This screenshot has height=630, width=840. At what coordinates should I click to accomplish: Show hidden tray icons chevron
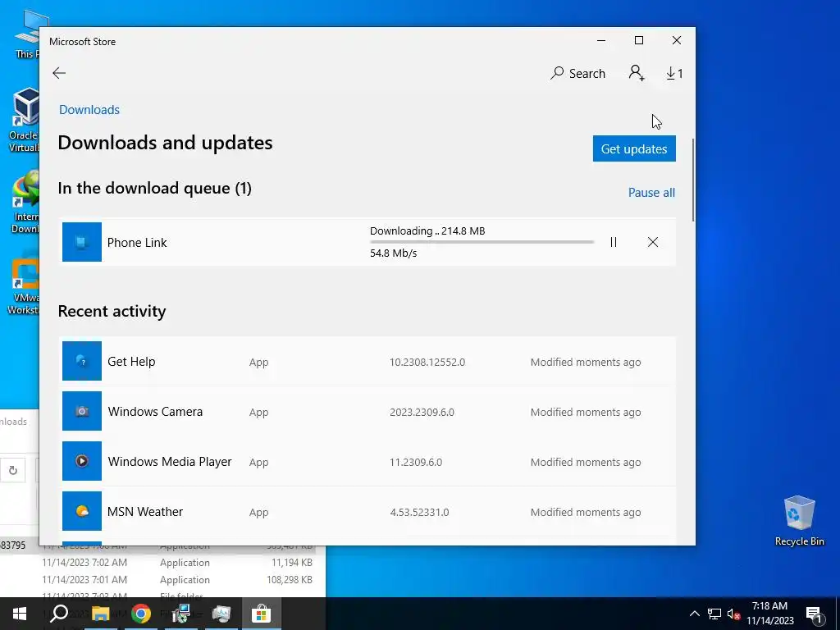click(x=694, y=614)
